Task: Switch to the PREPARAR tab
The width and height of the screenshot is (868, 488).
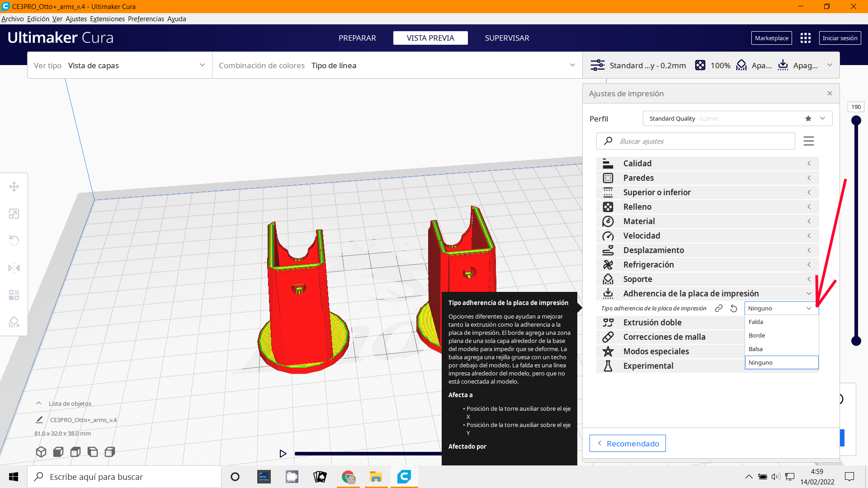Action: tap(357, 38)
